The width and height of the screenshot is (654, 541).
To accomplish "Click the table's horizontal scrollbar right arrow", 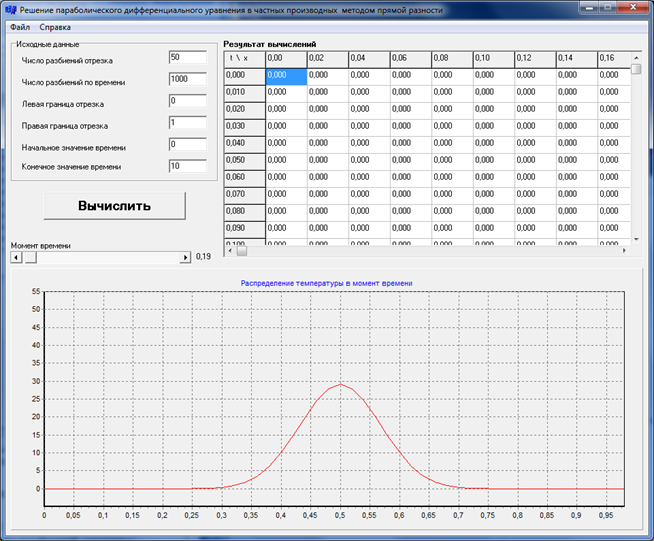I will 624,250.
